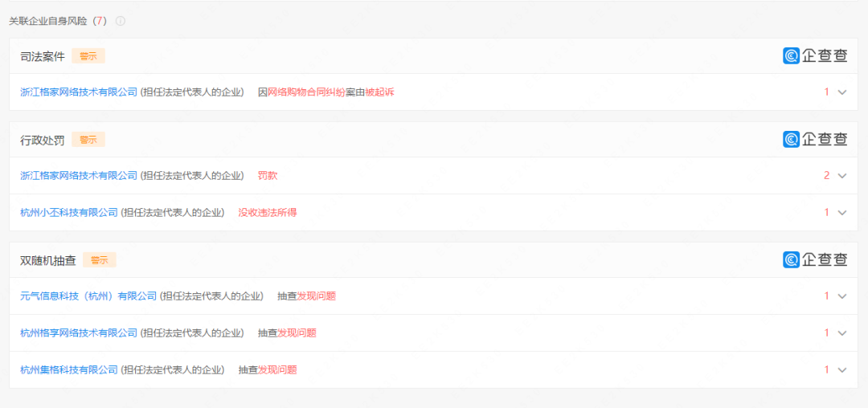Click the red 网络购物合同纠纷 text
868x408 pixels.
pyautogui.click(x=307, y=92)
